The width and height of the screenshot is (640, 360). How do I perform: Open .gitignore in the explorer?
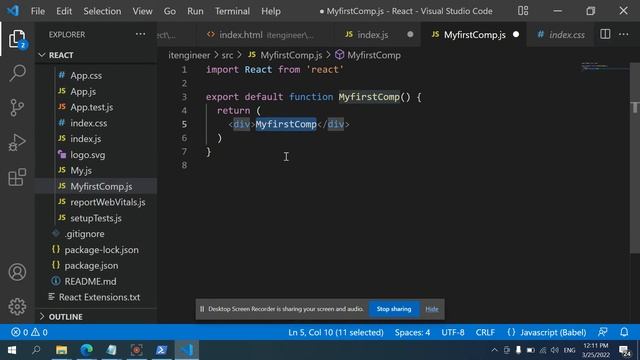(84, 234)
